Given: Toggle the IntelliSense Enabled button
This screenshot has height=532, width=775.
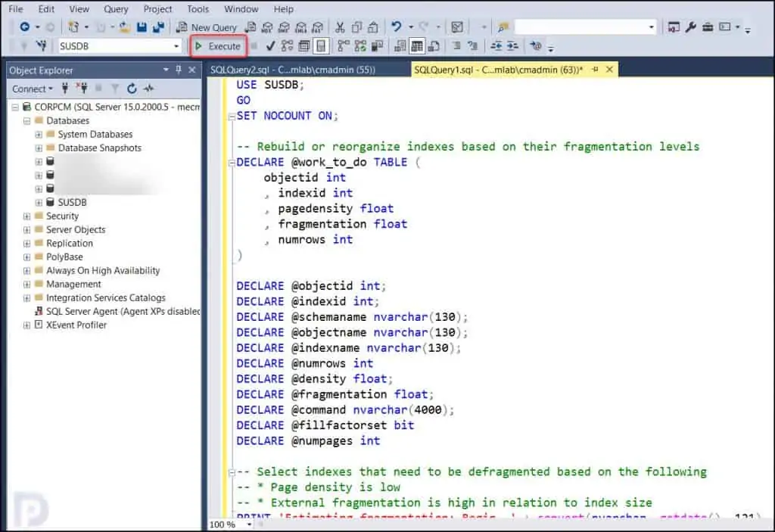Looking at the screenshot, I should coord(321,46).
